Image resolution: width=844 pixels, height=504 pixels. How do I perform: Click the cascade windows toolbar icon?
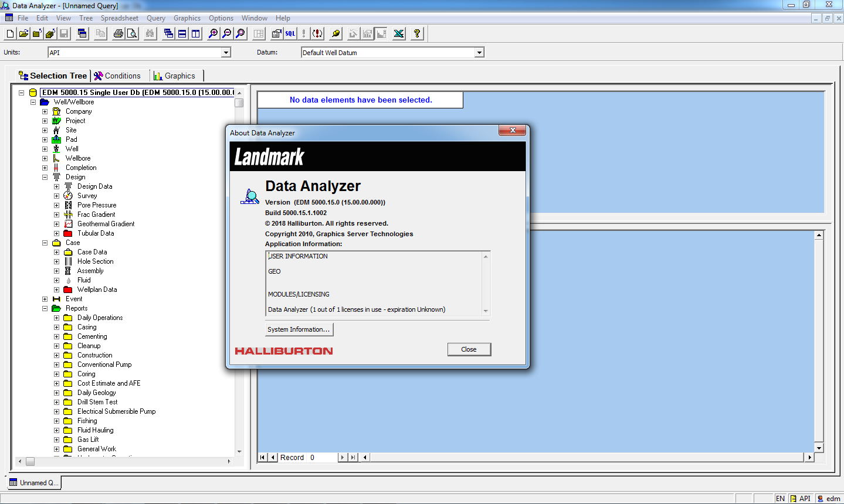(168, 33)
